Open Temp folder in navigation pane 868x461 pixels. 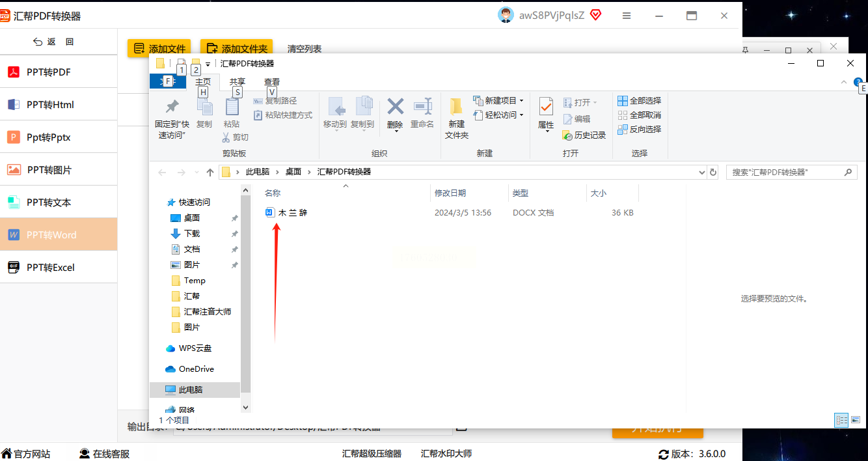point(195,281)
